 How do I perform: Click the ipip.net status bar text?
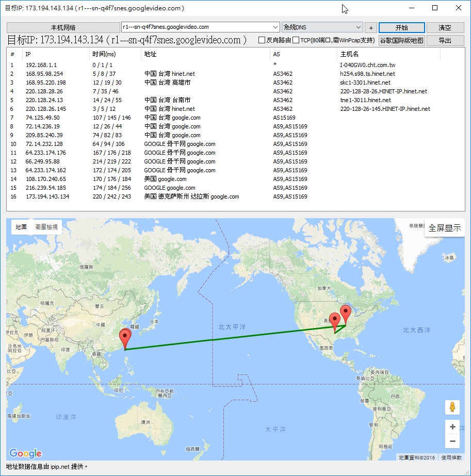pos(47,467)
